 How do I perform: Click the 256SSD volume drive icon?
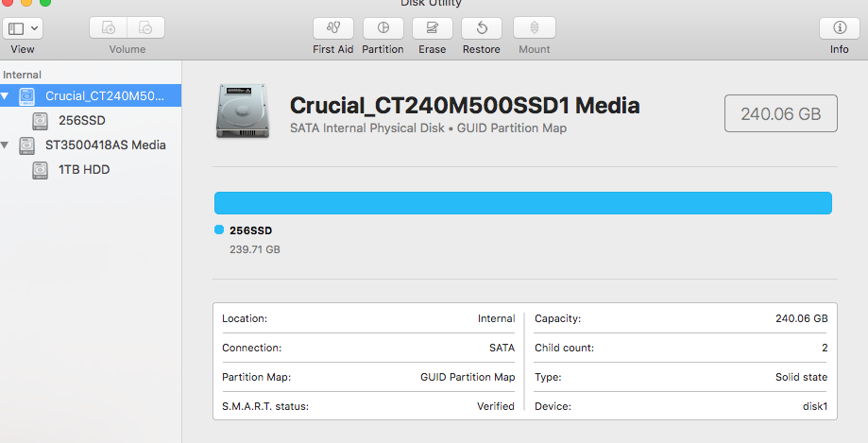pyautogui.click(x=40, y=121)
